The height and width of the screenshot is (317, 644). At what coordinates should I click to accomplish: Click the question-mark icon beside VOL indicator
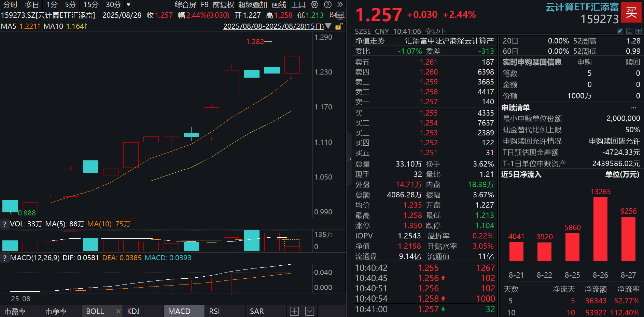[x=4, y=224]
